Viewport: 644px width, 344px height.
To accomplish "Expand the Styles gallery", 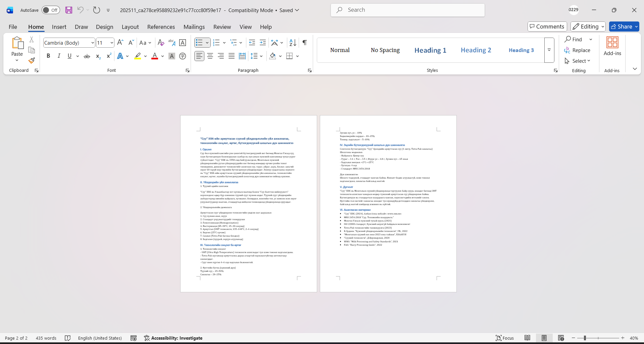I will pos(549,50).
